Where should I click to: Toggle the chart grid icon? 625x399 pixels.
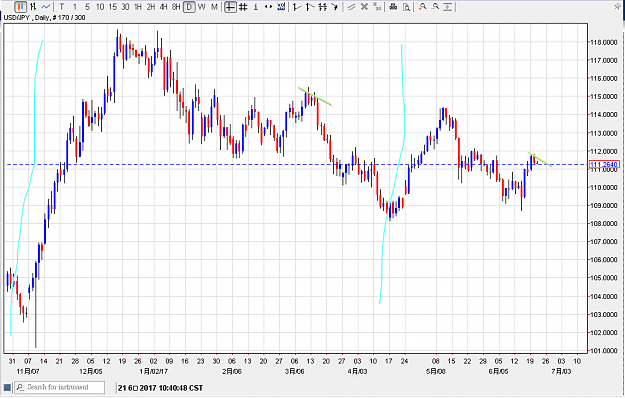pyautogui.click(x=243, y=7)
